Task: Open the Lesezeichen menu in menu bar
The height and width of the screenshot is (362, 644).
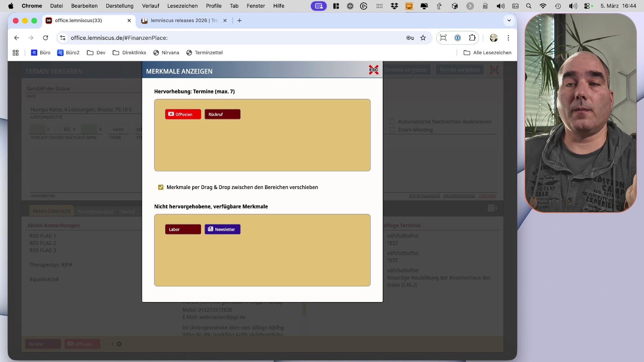Action: pos(182,6)
